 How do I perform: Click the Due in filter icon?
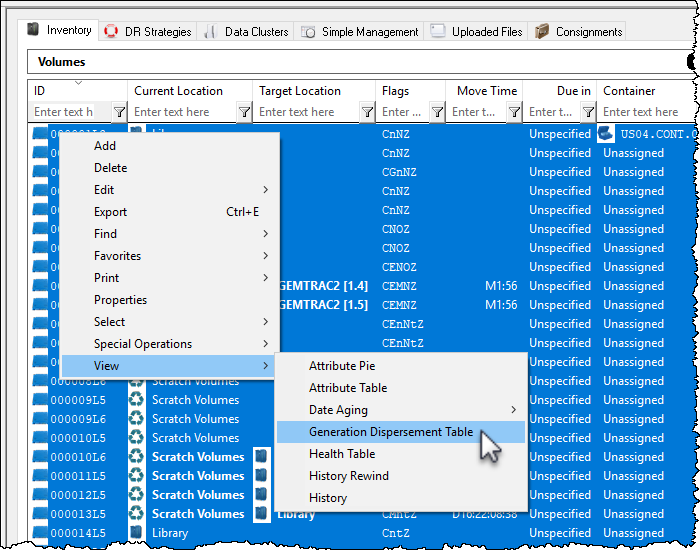pyautogui.click(x=588, y=112)
